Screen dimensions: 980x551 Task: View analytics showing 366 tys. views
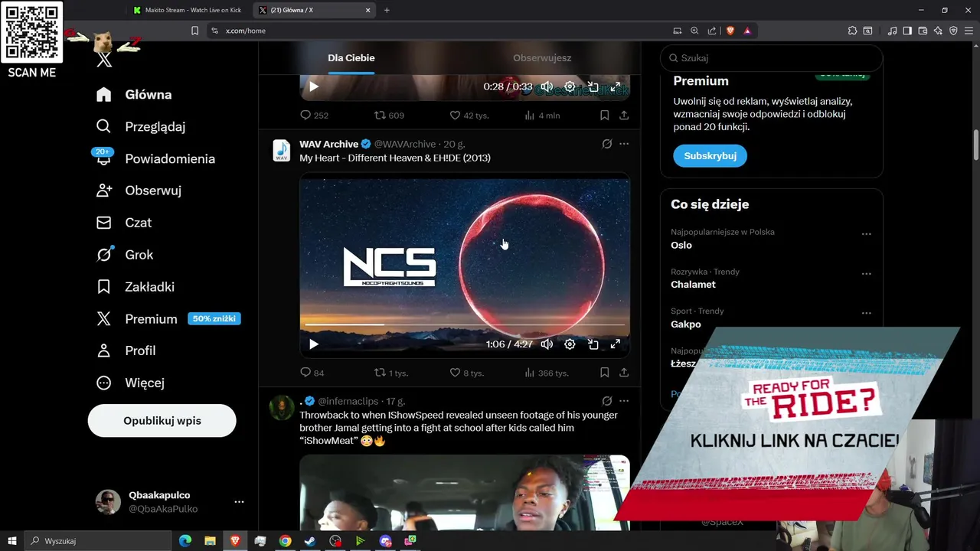coord(547,373)
